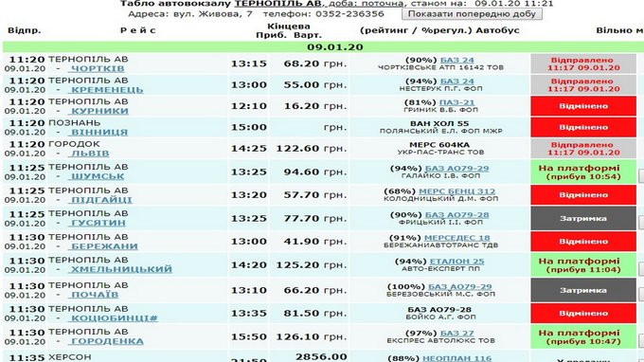
Task: Select the КУРНИКИ route link
Action: tap(99, 111)
